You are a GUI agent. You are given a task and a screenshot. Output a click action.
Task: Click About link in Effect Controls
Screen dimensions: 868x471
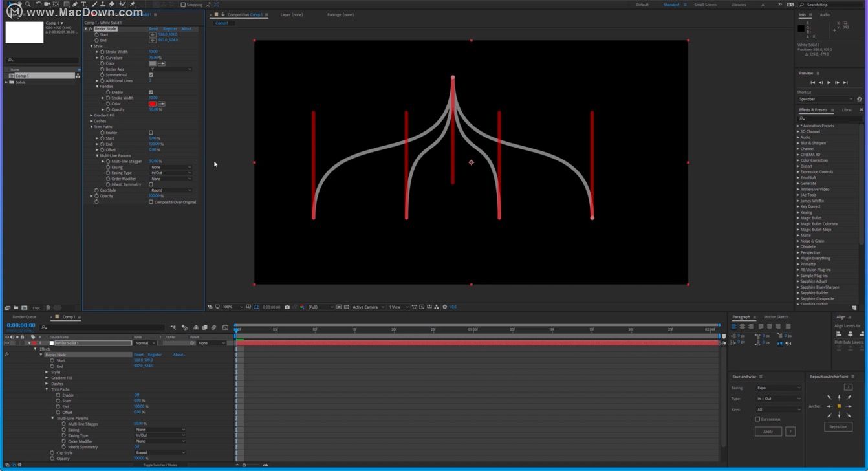[x=187, y=29]
